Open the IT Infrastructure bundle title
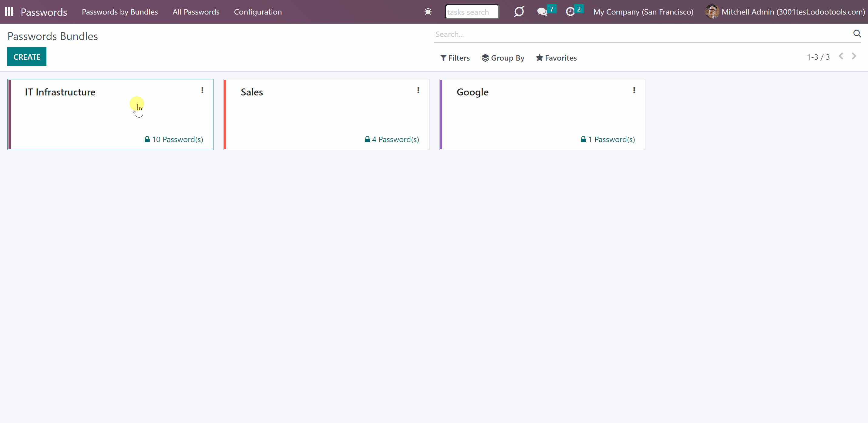This screenshot has height=423, width=868. tap(60, 92)
